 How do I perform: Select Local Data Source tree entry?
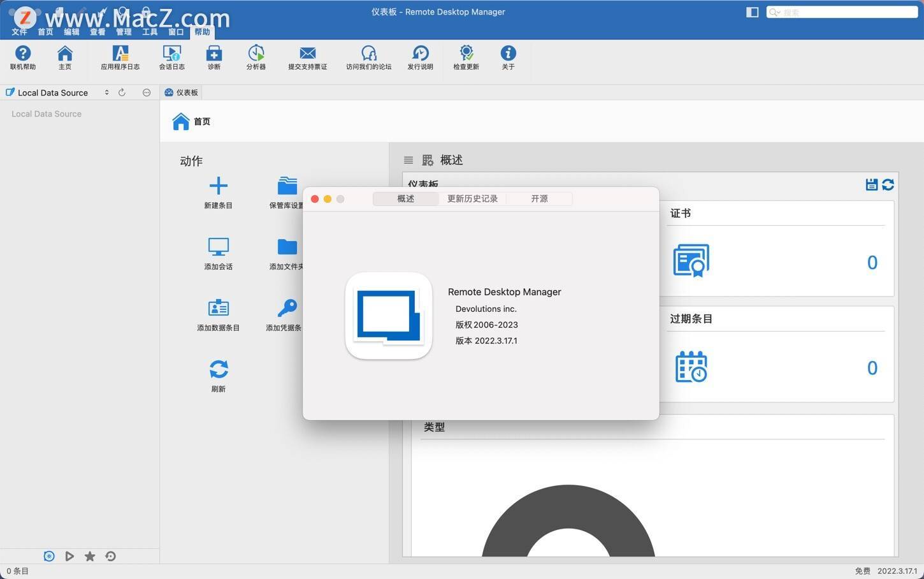pyautogui.click(x=47, y=114)
